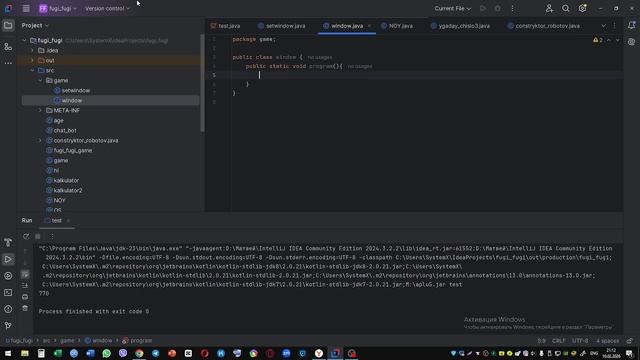This screenshot has width=640, height=360.
Task: Open Search Everywhere magnifier
Action: tap(566, 8)
